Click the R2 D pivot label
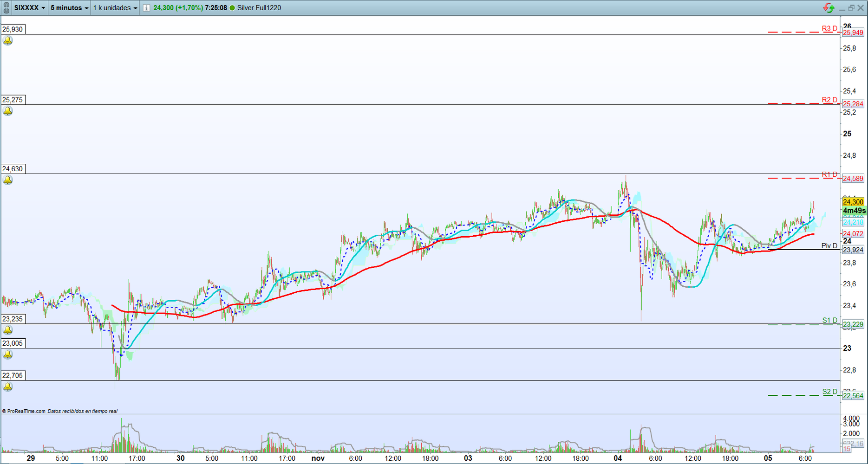This screenshot has height=464, width=868. click(829, 100)
